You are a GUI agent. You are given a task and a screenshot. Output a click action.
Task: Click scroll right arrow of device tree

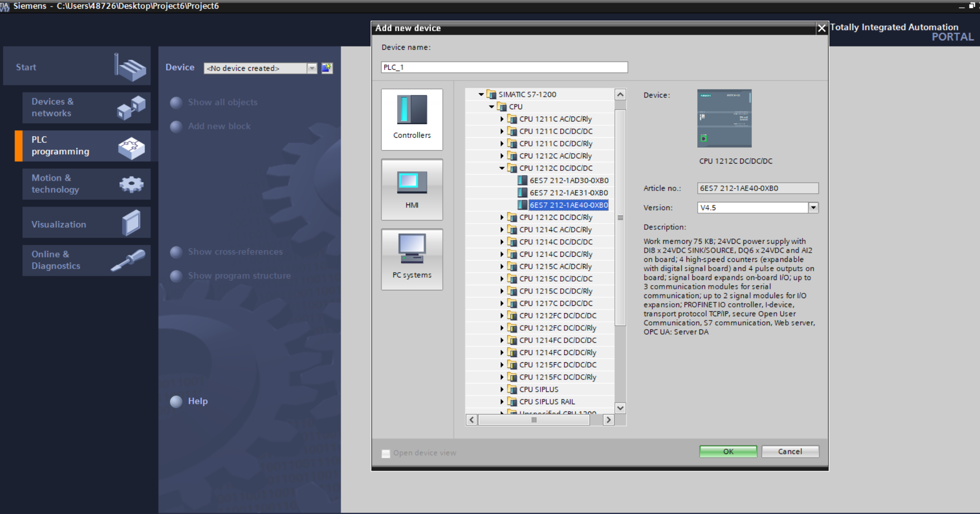point(609,420)
